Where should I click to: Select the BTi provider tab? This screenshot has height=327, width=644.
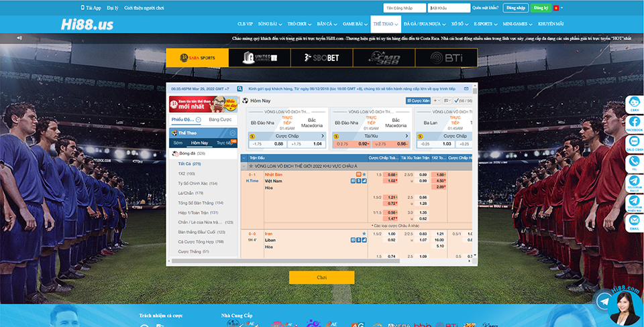point(446,58)
